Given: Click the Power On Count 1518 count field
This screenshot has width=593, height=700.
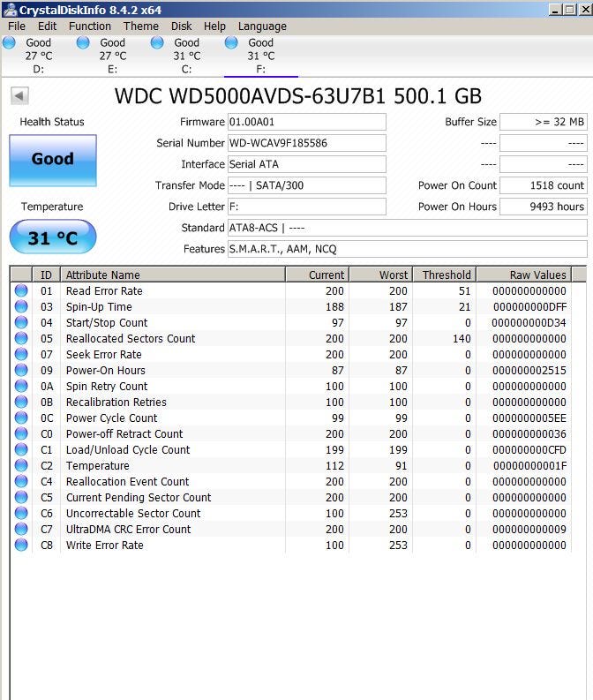Looking at the screenshot, I should [543, 185].
